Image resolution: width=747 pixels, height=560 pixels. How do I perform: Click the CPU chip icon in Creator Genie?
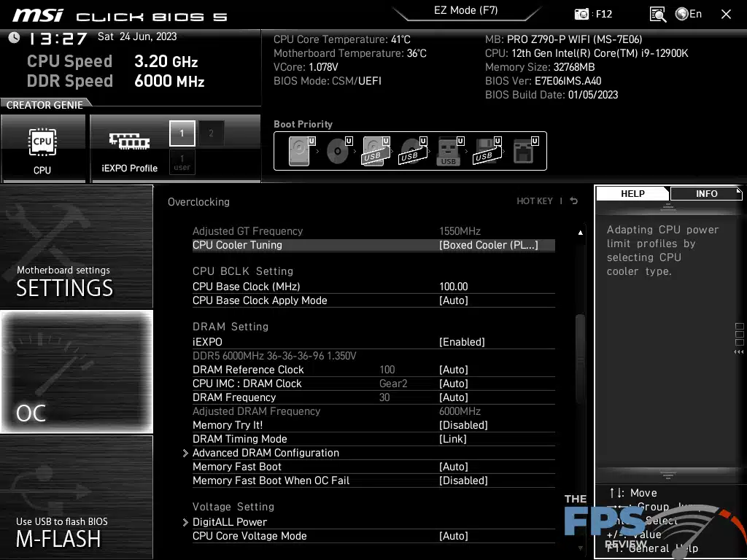click(42, 142)
